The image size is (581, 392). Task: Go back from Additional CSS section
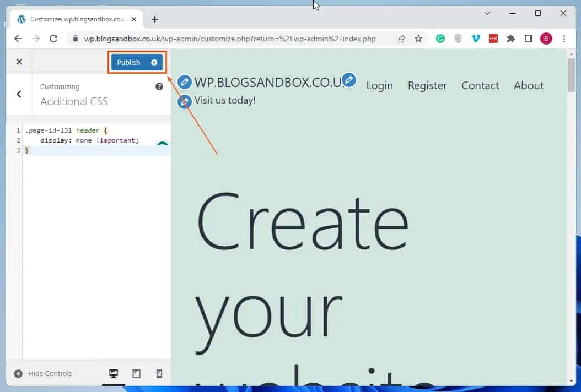coord(19,94)
